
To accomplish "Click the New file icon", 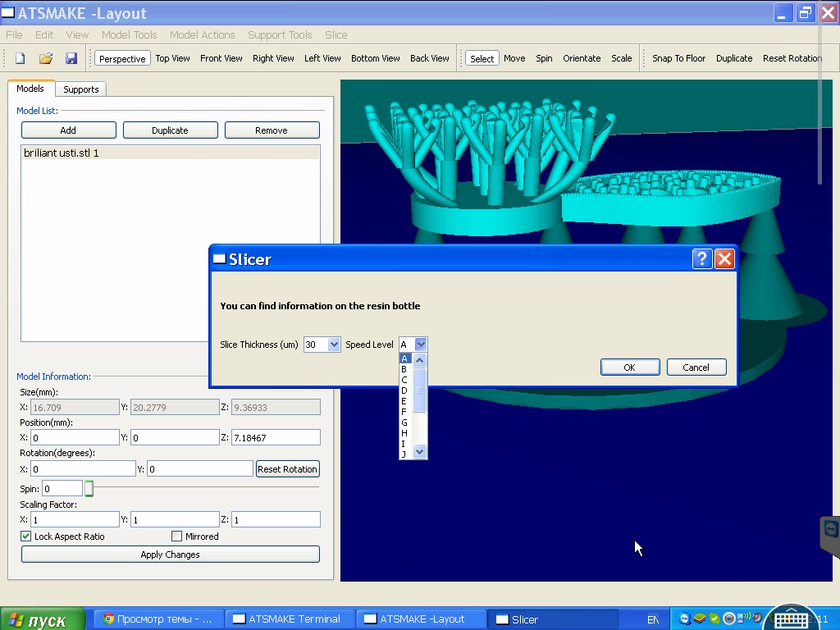I will (x=21, y=58).
